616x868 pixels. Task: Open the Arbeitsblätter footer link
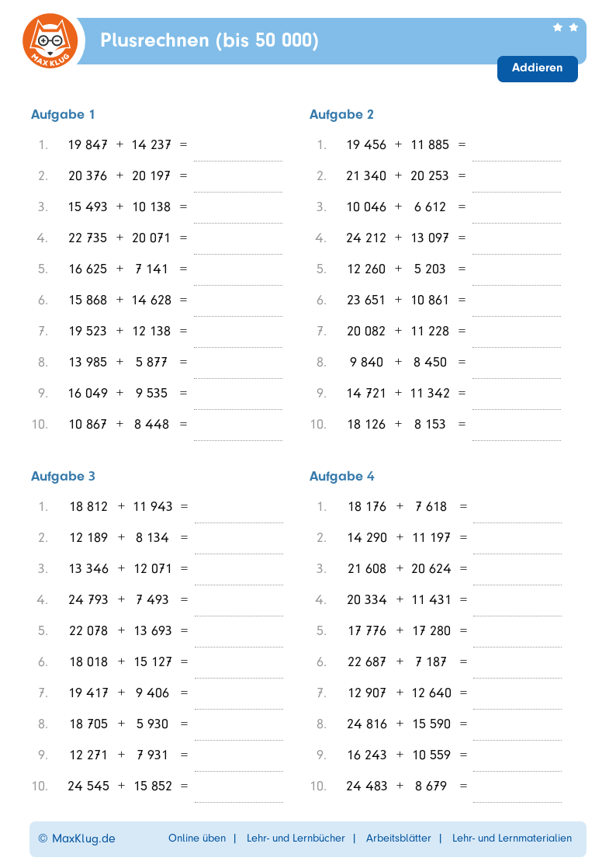399,838
